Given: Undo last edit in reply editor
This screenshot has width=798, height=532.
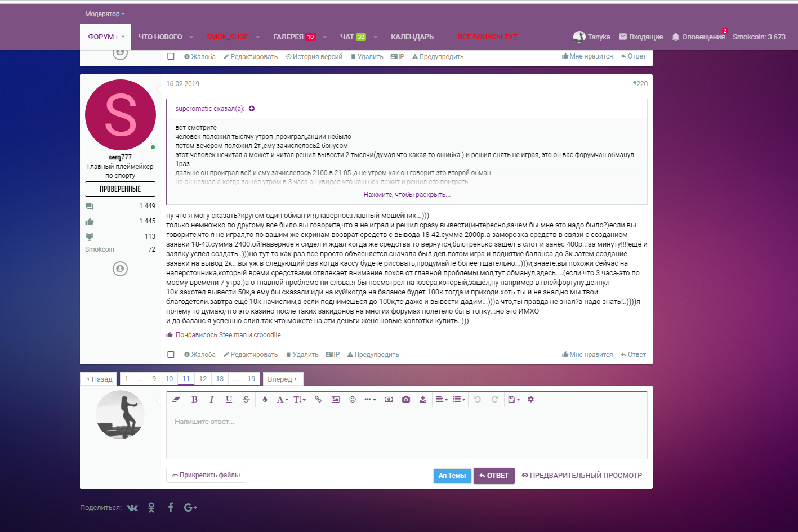Looking at the screenshot, I should (x=478, y=399).
